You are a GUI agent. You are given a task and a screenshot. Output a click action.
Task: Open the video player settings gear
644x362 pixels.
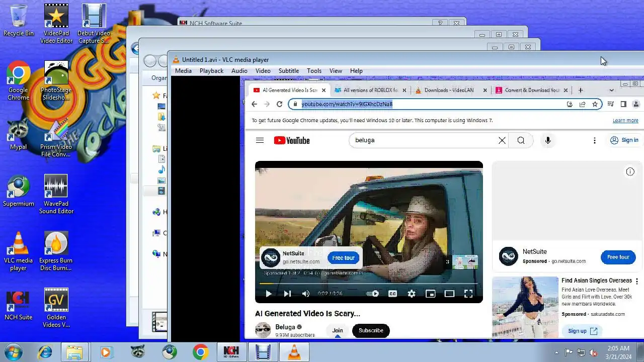[412, 294]
